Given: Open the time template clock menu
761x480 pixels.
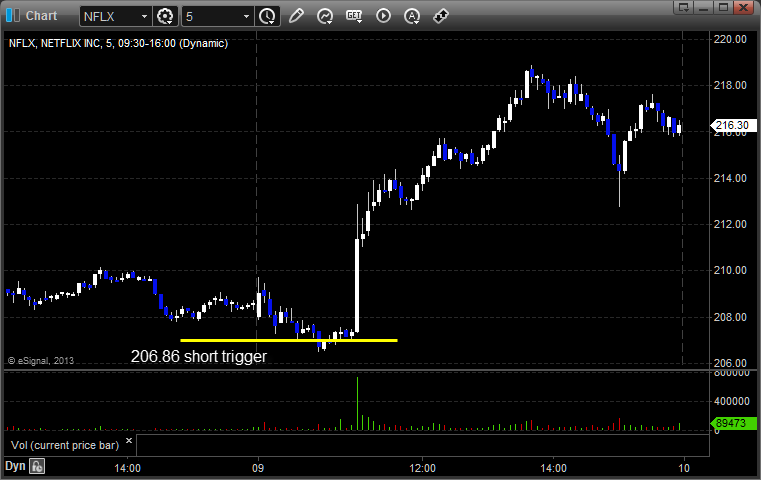Looking at the screenshot, I should [x=267, y=16].
